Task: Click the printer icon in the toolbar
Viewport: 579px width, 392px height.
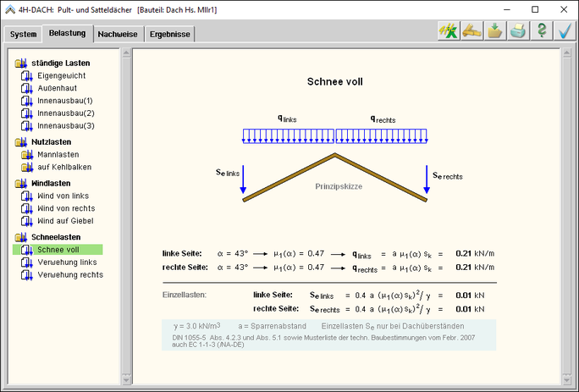Action: (x=518, y=31)
